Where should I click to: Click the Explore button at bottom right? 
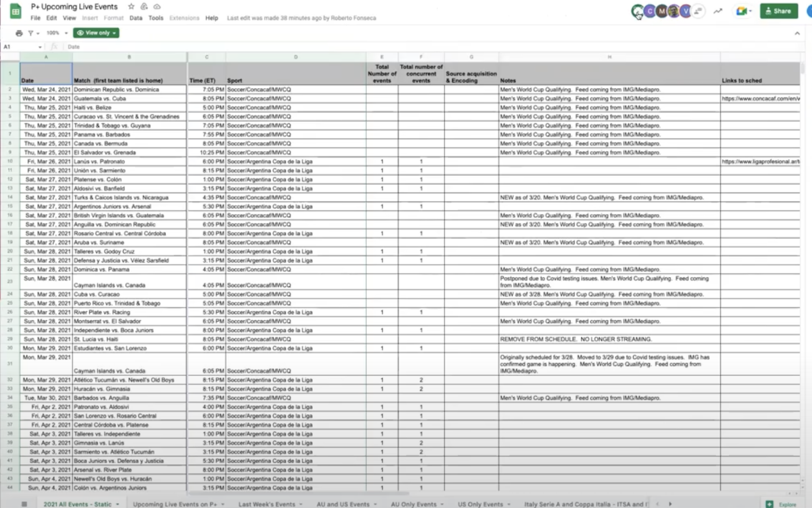pyautogui.click(x=781, y=504)
